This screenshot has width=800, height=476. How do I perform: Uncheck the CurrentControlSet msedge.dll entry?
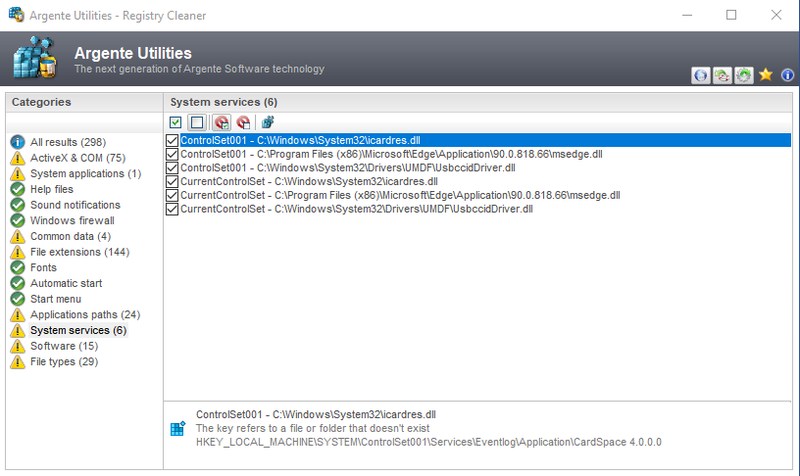(x=172, y=195)
